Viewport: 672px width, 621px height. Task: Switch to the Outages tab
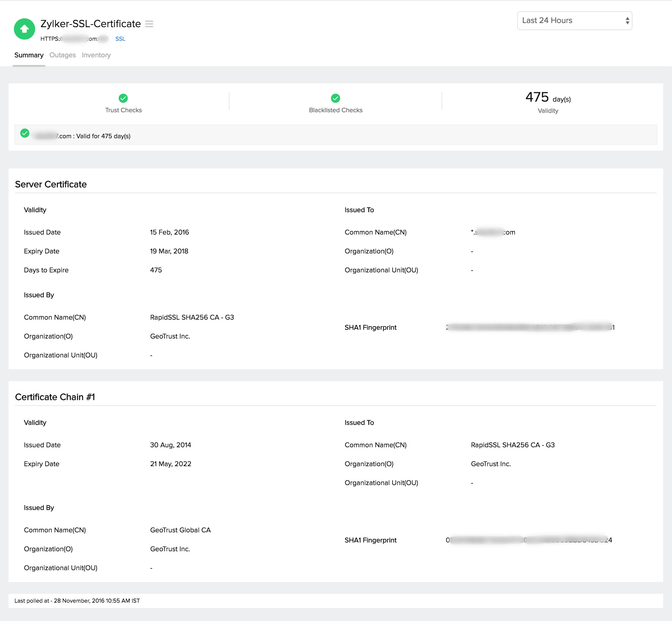coord(63,55)
